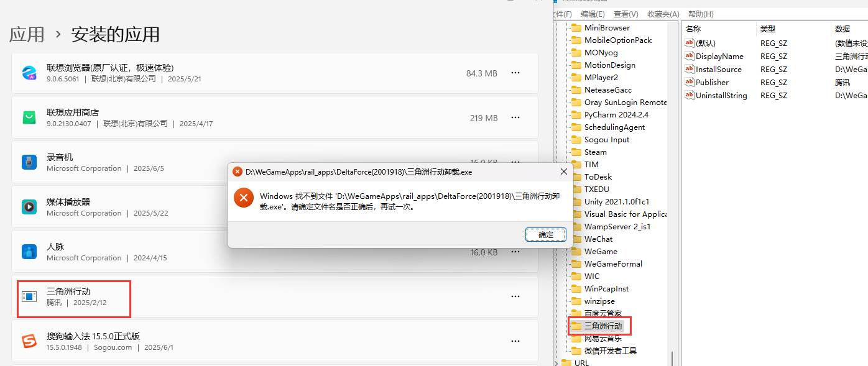Select the Oray SunLogin Remote registry key
The width and height of the screenshot is (868, 366).
[625, 102]
